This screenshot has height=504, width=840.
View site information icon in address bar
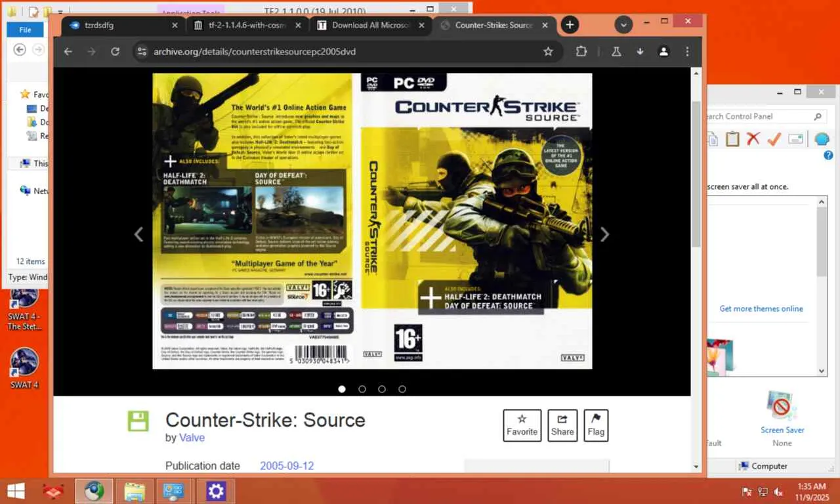tap(141, 52)
